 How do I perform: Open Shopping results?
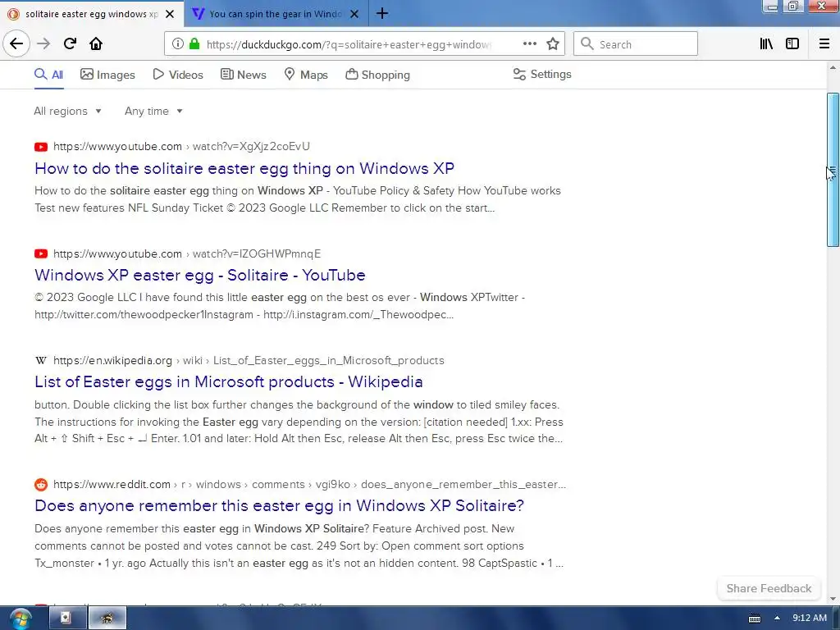pyautogui.click(x=377, y=75)
